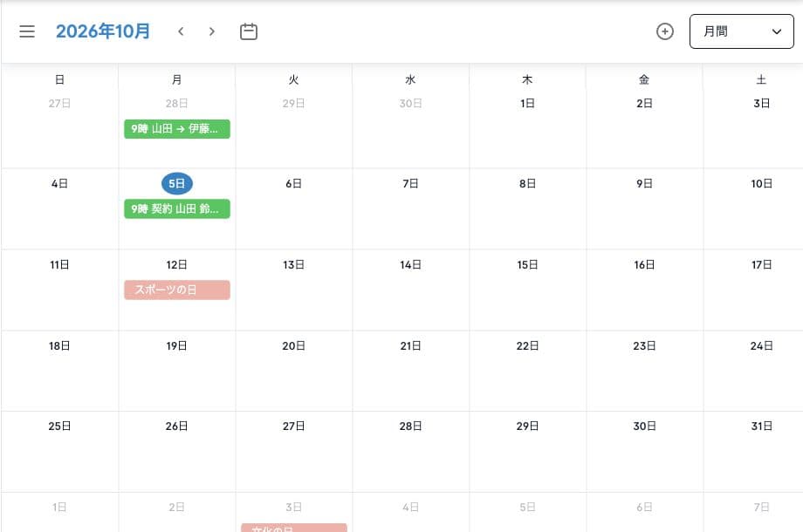Select date 19日

[x=176, y=345]
